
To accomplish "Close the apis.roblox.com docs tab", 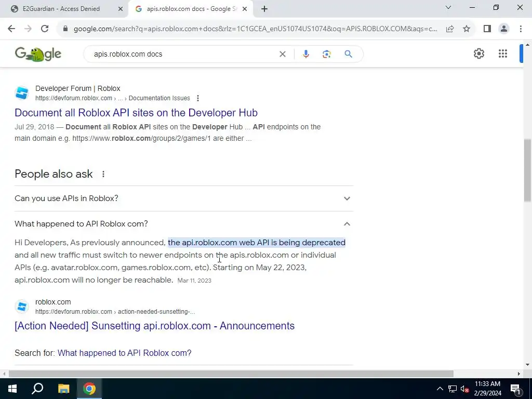I will point(245,9).
